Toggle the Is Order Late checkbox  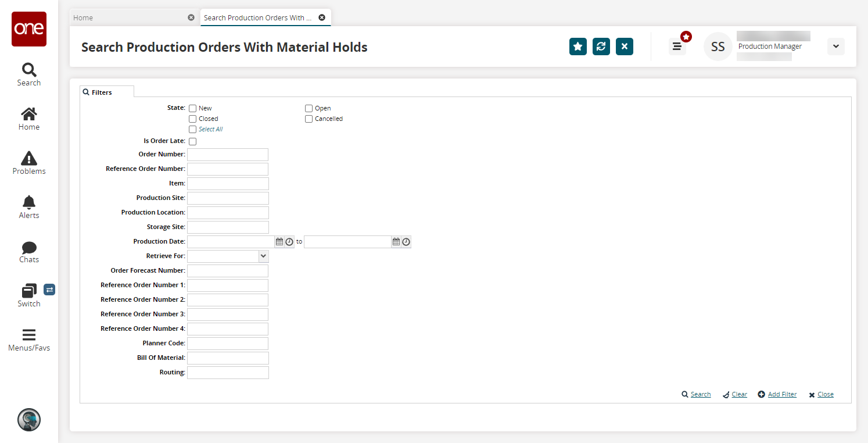point(193,141)
